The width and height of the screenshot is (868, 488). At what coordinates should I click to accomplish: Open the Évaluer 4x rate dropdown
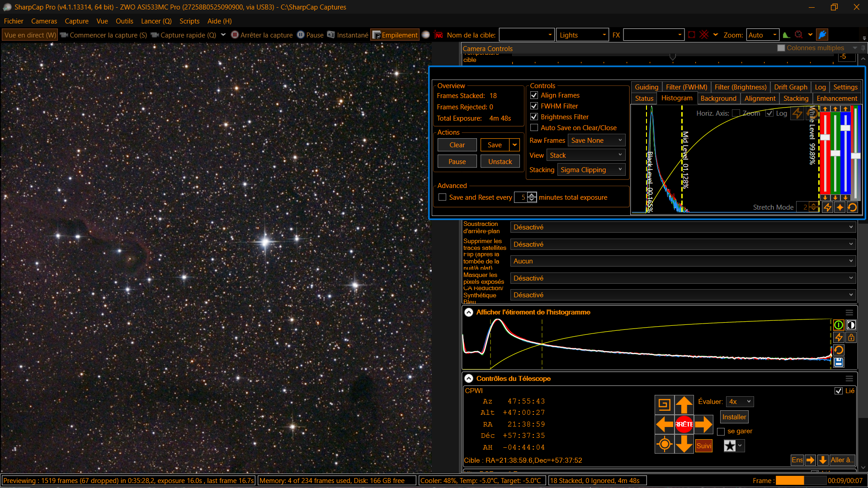tap(740, 402)
